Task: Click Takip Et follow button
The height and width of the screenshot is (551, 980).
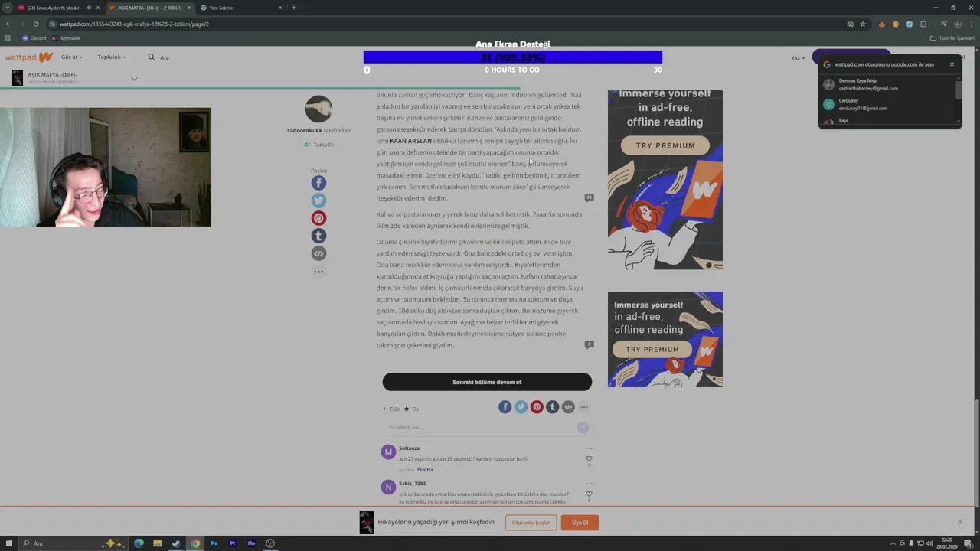Action: [x=318, y=145]
